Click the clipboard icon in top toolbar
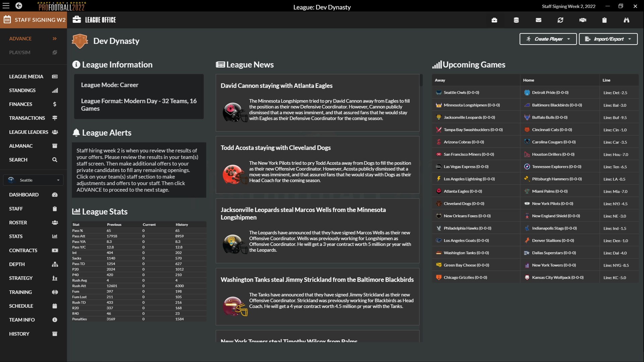The height and width of the screenshot is (362, 644). [604, 20]
